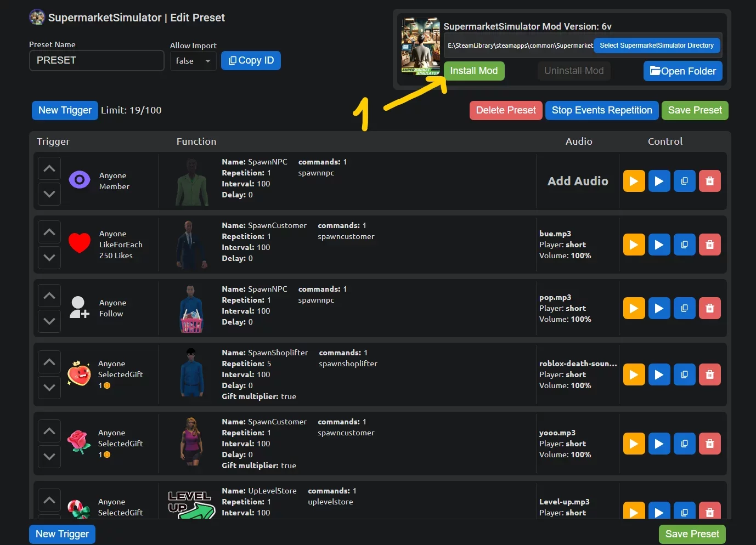756x545 pixels.
Task: Move the Anyone Member trigger down
Action: coord(49,194)
